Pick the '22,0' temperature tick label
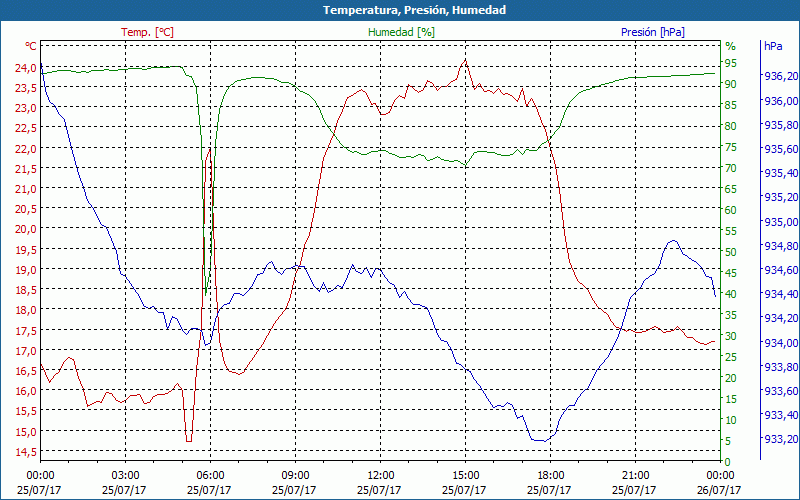Image resolution: width=800 pixels, height=500 pixels. click(26, 148)
